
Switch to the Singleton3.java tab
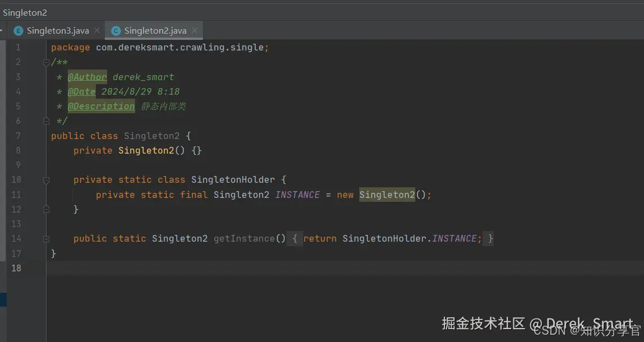click(x=57, y=30)
